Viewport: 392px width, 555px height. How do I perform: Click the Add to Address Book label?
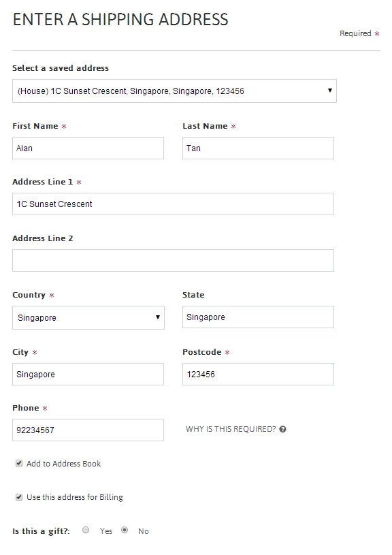(64, 464)
